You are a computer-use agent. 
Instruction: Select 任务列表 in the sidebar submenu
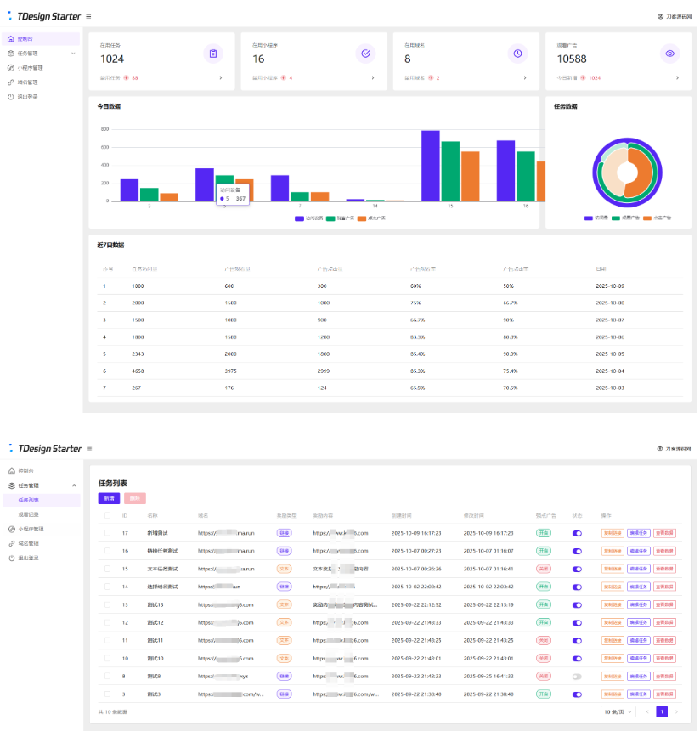(x=29, y=500)
